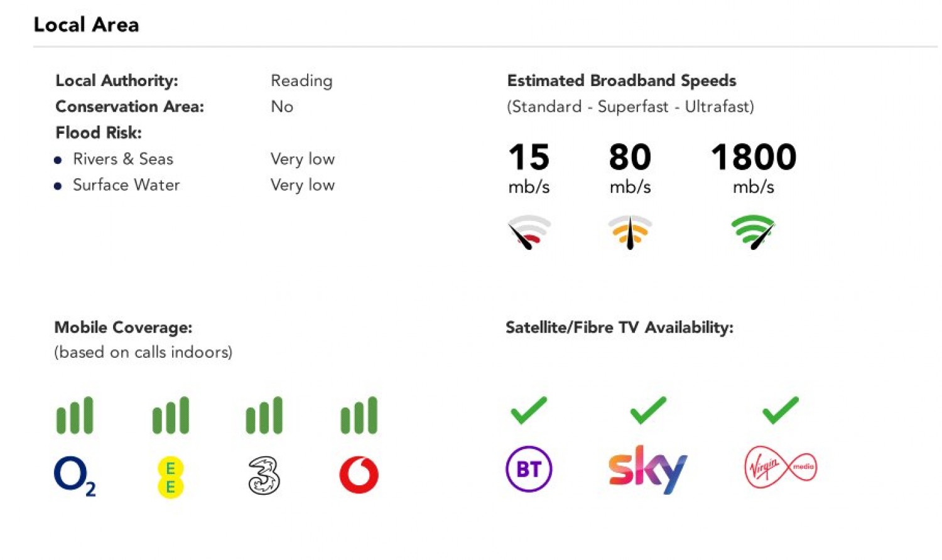Click the green checkmark above Sky
Viewport: 942px width, 560px height.
(647, 411)
